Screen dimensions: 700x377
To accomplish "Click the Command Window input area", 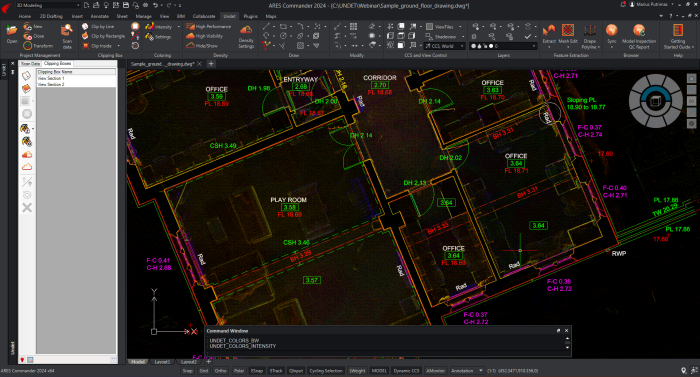I will click(x=388, y=354).
